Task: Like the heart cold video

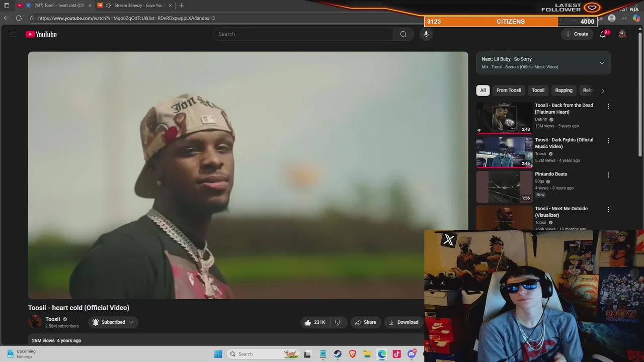Action: [x=314, y=322]
